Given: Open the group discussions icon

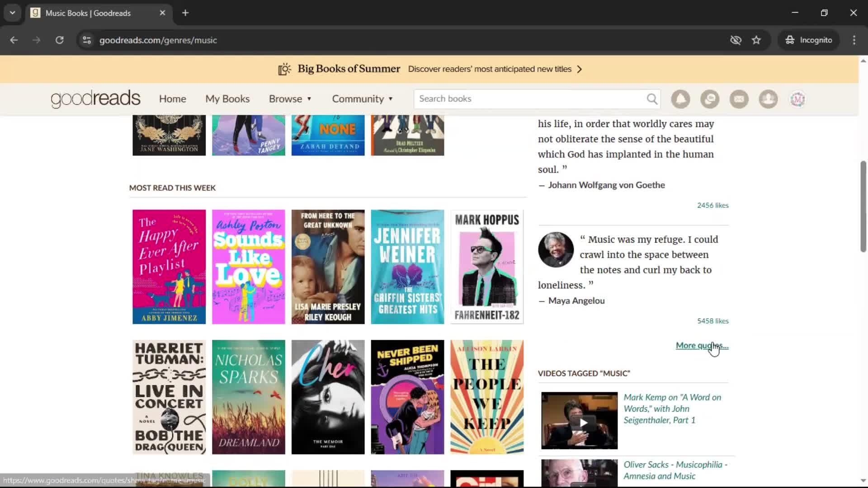Looking at the screenshot, I should [x=710, y=99].
